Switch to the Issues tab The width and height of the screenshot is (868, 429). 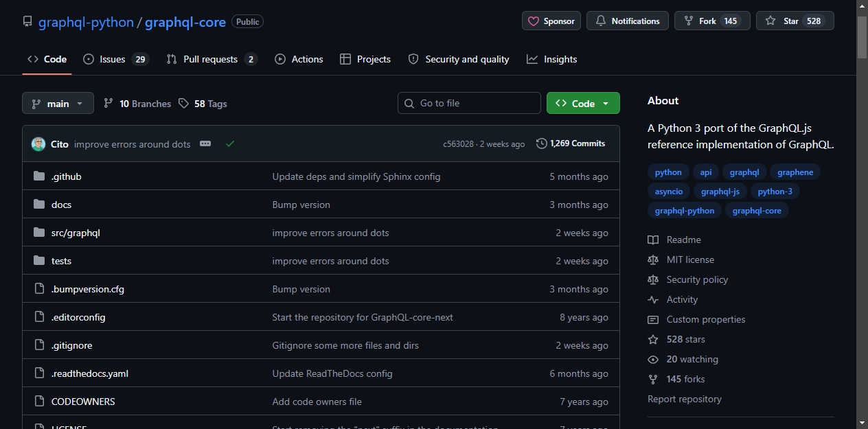[115, 59]
